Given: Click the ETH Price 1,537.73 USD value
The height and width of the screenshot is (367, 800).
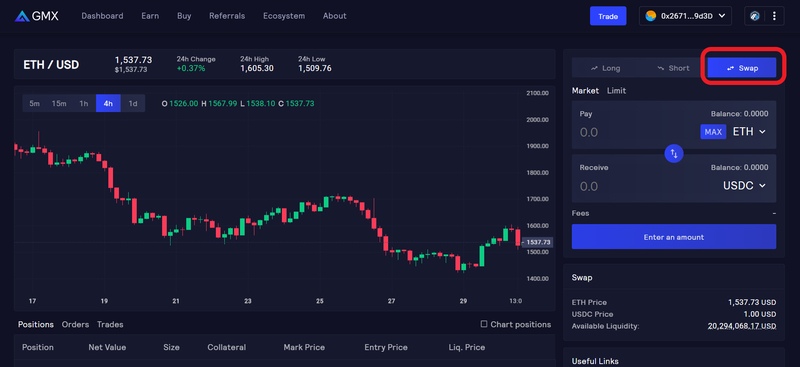Looking at the screenshot, I should tap(752, 302).
